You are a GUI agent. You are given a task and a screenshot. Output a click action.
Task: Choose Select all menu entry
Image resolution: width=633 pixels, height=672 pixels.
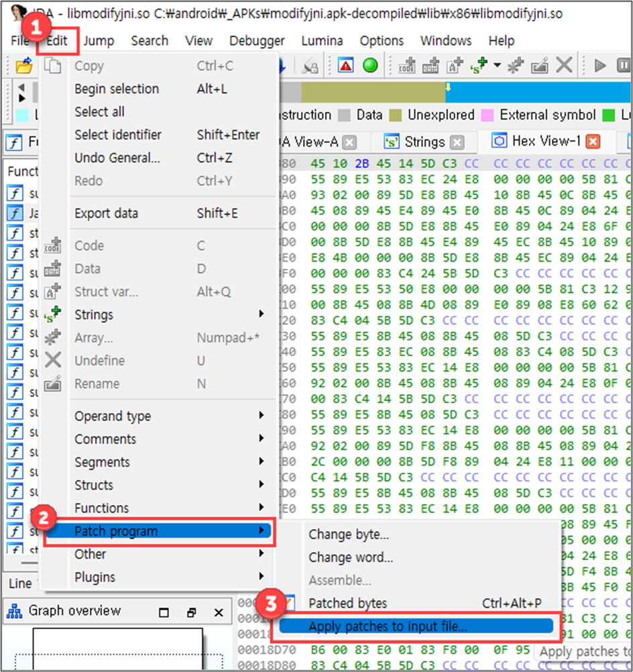158,112
